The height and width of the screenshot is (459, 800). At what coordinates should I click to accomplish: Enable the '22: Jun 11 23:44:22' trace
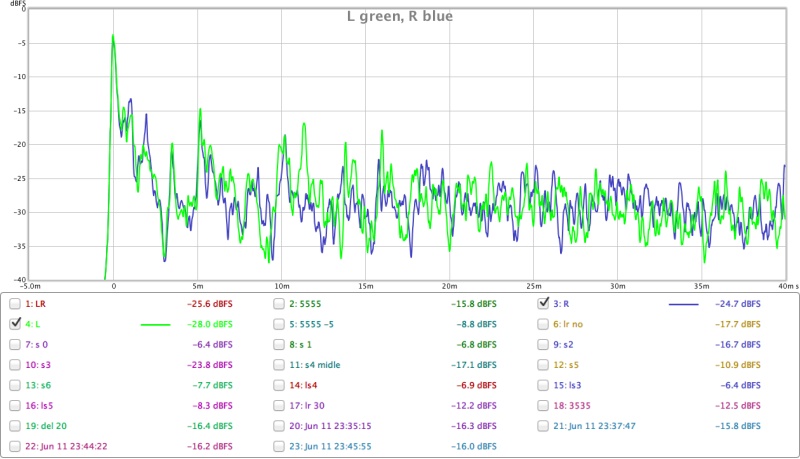pos(15,446)
